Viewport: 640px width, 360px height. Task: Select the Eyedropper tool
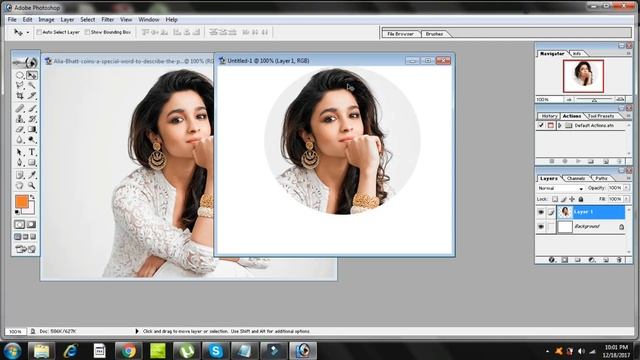pos(32,175)
